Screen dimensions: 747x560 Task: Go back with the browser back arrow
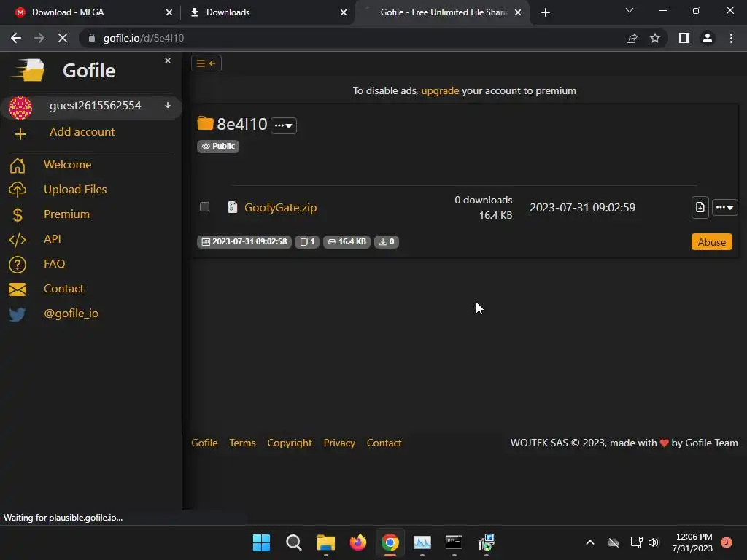click(x=16, y=38)
